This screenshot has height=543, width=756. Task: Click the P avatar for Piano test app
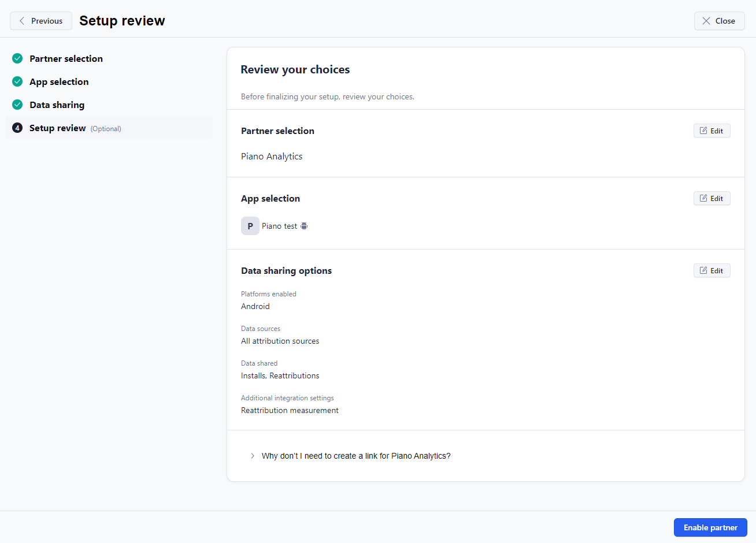pos(250,226)
